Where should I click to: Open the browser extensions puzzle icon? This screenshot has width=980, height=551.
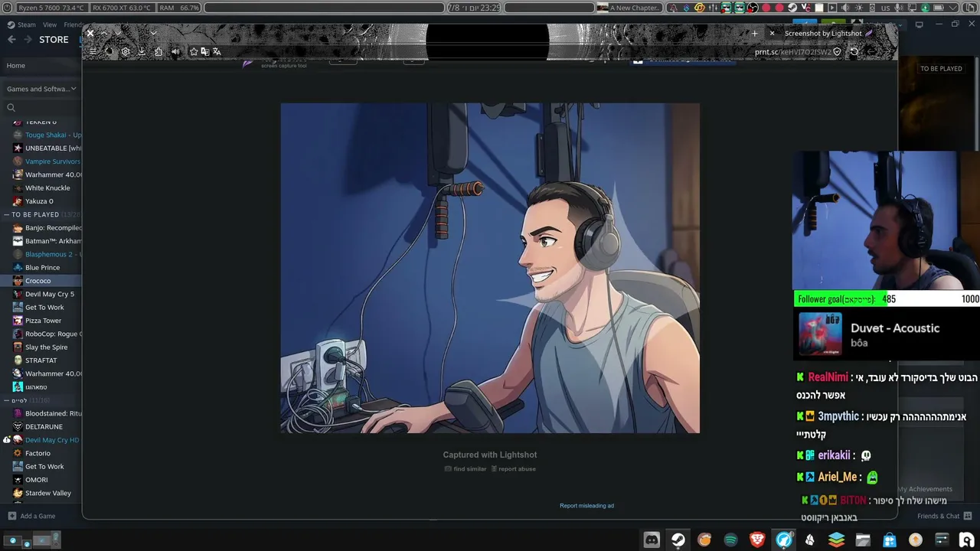tap(158, 52)
